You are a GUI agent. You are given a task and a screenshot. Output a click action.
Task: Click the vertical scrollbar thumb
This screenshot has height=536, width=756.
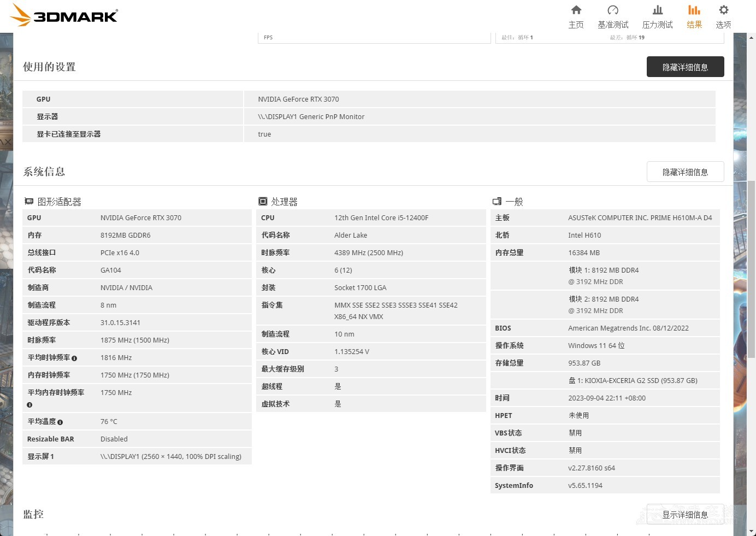point(752,269)
